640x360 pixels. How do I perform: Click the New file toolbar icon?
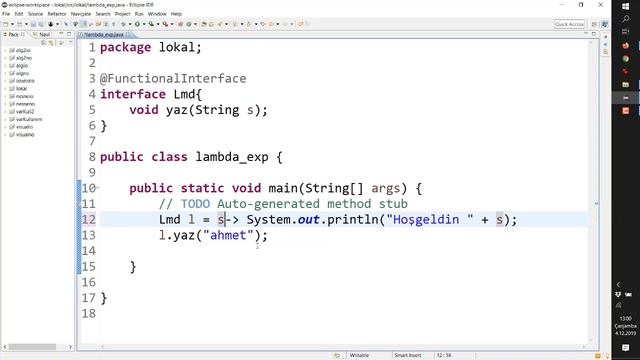(x=5, y=24)
